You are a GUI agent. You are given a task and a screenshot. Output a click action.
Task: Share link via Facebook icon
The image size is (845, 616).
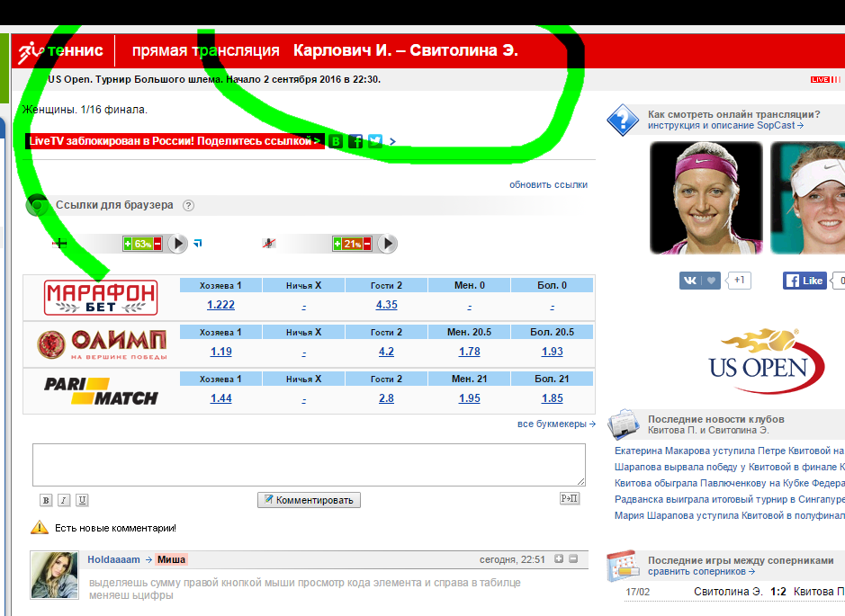click(x=355, y=141)
